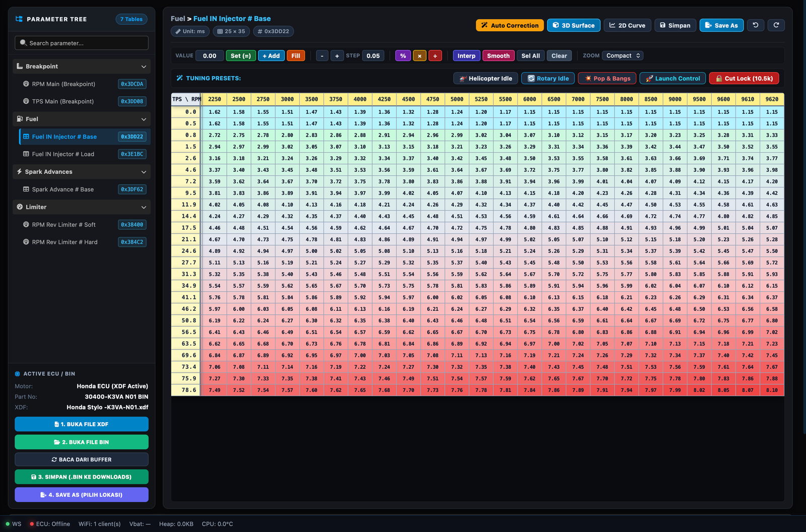Apply Helicopter Idle tuning preset
Viewport: 806px width, 532px height.
point(486,79)
